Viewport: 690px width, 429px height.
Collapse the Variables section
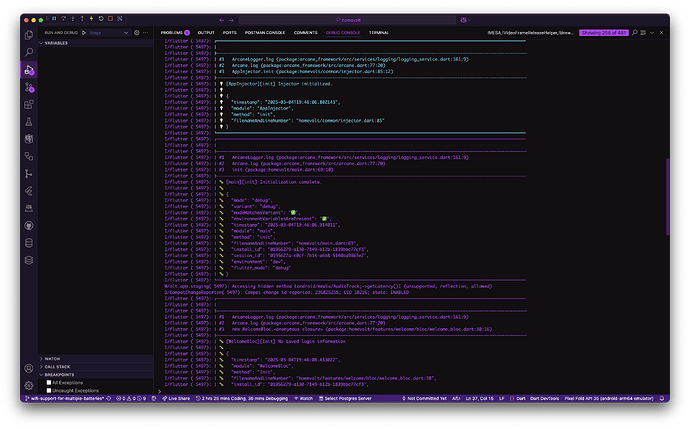tap(96, 43)
